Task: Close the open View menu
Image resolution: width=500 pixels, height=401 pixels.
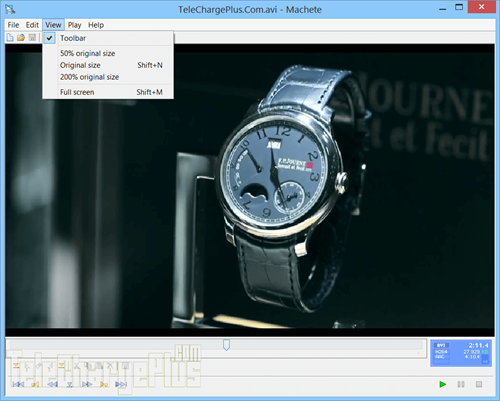Action: [53, 25]
